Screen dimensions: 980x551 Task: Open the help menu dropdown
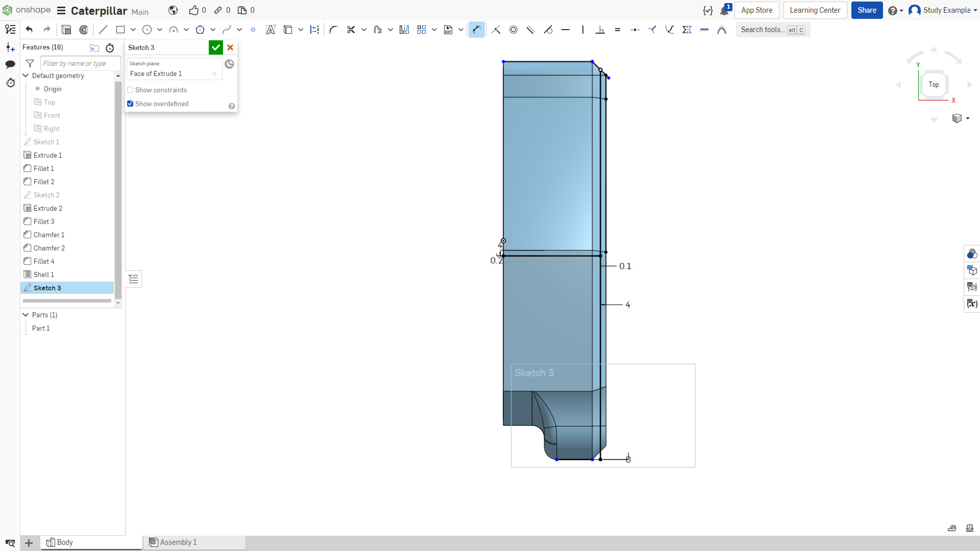point(896,10)
